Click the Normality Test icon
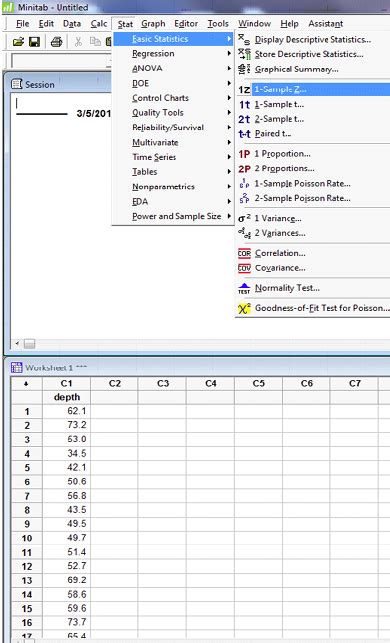Image resolution: width=390 pixels, height=643 pixels. coord(244,288)
